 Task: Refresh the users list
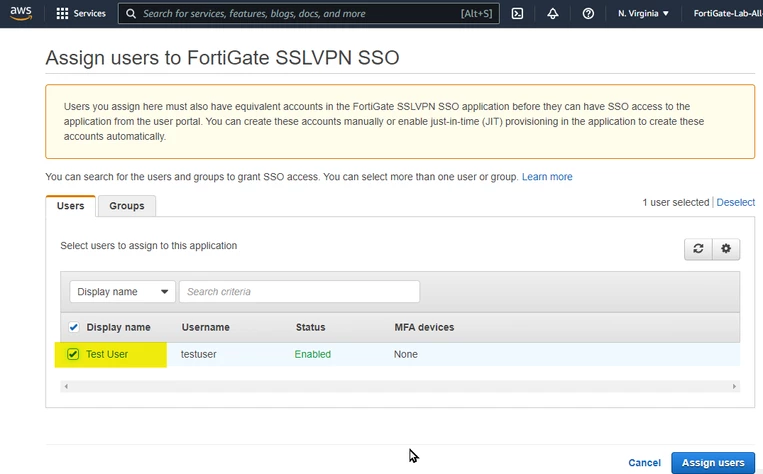click(698, 249)
